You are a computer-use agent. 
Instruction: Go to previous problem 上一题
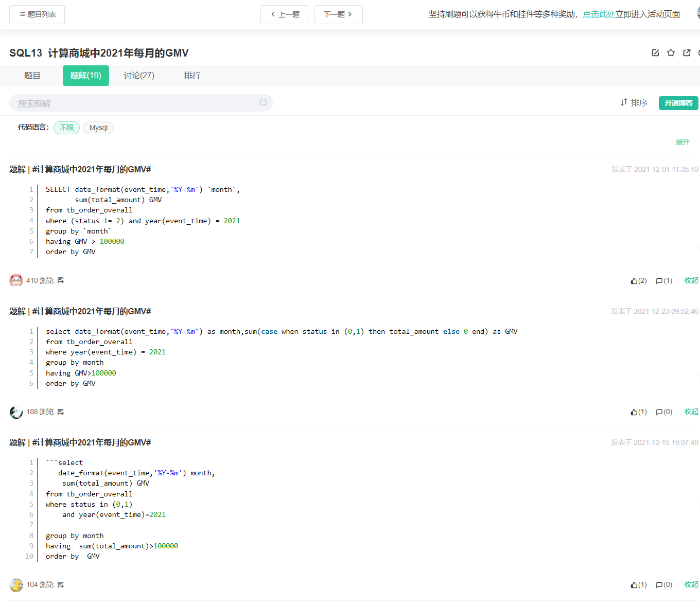point(284,14)
